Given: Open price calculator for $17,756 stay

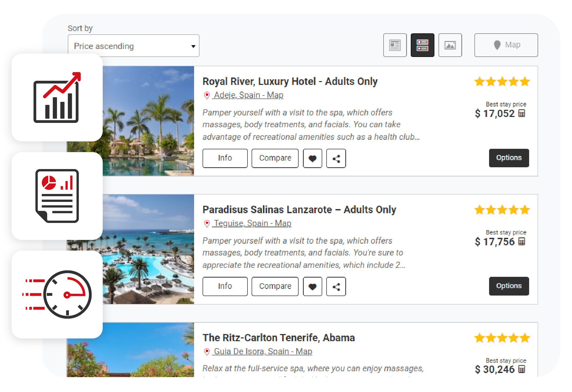Looking at the screenshot, I should click(x=522, y=241).
